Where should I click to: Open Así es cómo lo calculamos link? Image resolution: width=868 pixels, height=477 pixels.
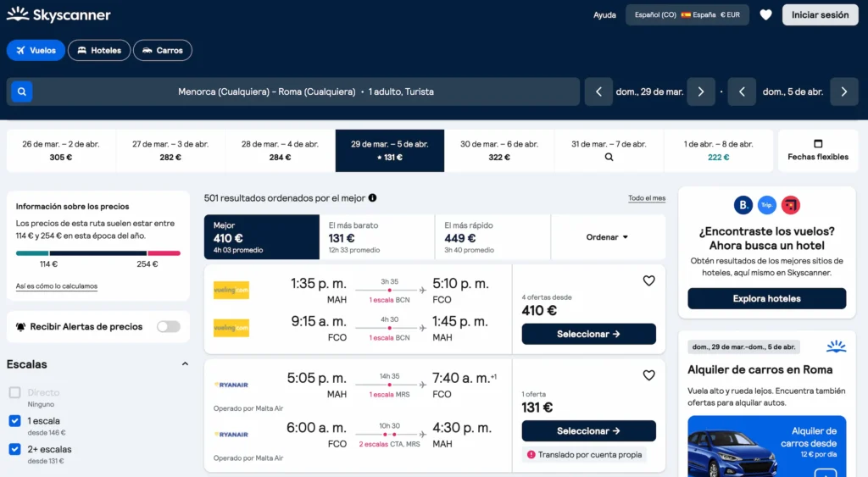pos(57,286)
